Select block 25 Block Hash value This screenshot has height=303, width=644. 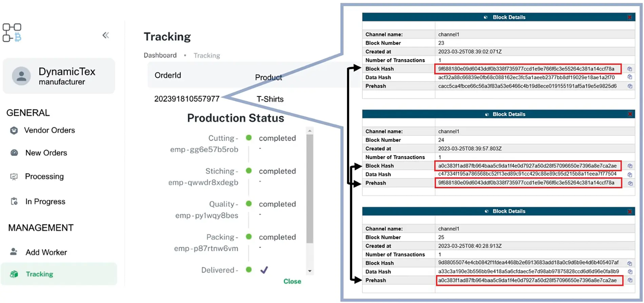tap(528, 263)
